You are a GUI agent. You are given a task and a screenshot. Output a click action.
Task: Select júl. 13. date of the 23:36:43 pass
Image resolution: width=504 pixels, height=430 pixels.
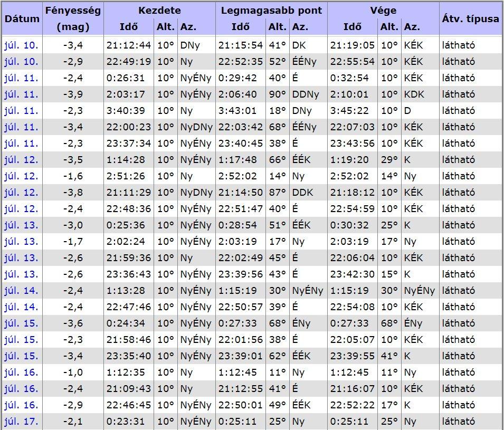coord(21,274)
